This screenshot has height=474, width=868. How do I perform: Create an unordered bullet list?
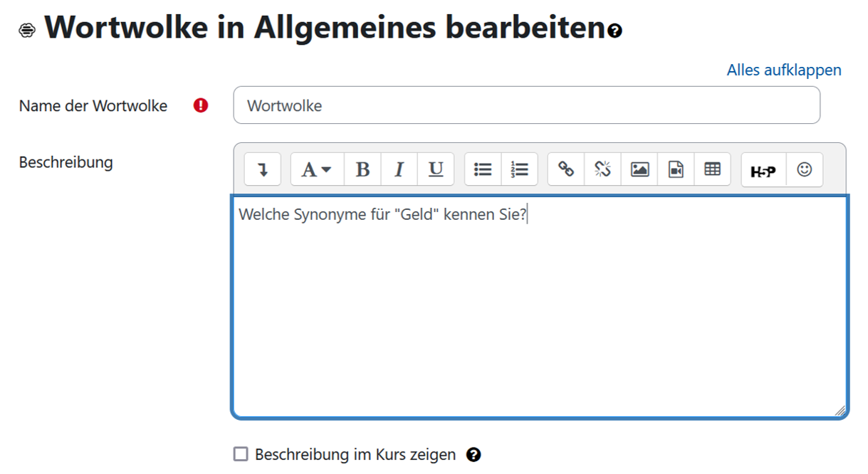482,169
